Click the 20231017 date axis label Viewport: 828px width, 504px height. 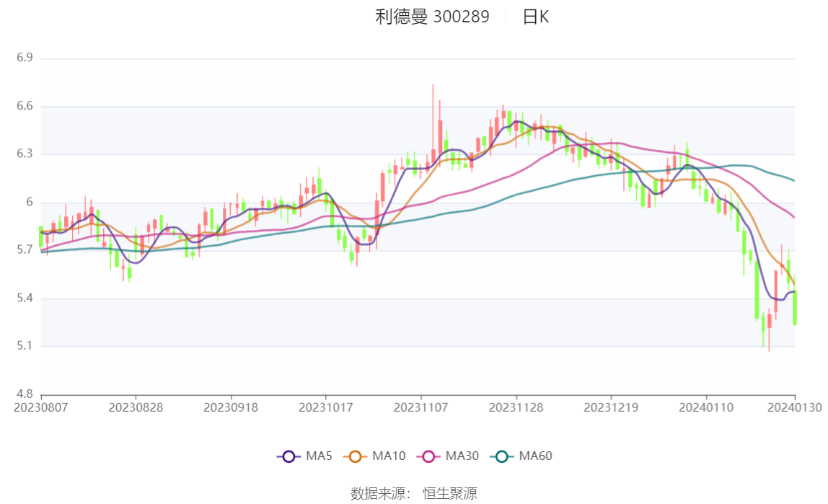[x=326, y=407]
